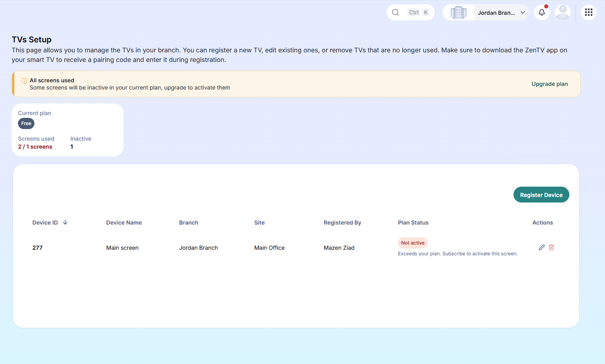
Task: Click the Main Office site cell
Action: pos(270,248)
